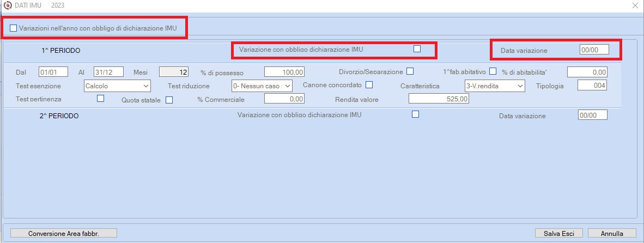This screenshot has height=243, width=644.
Task: Toggle Divorzio/Separazione checkbox
Action: point(410,71)
